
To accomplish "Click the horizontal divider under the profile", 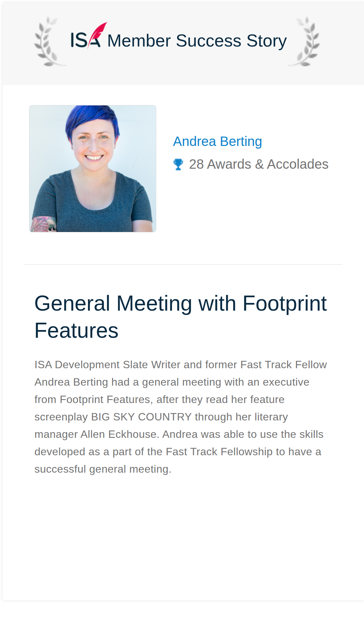I will click(x=183, y=264).
